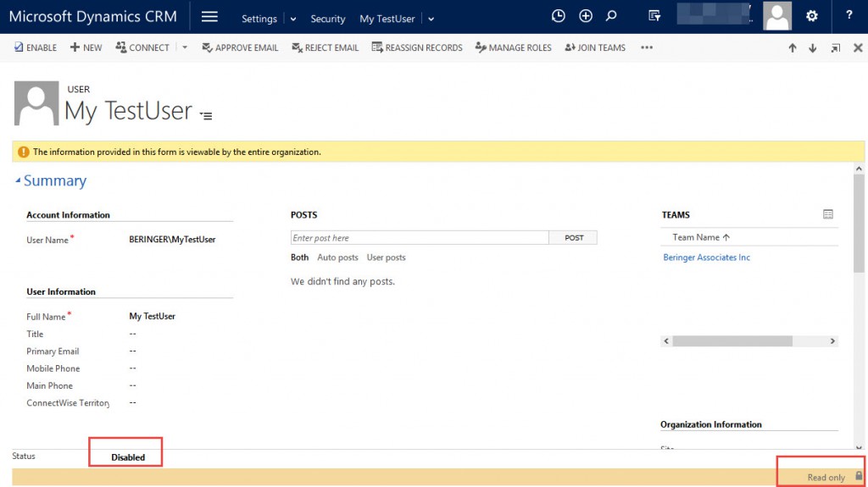
Task: Create a new user with NEW
Action: (x=86, y=47)
